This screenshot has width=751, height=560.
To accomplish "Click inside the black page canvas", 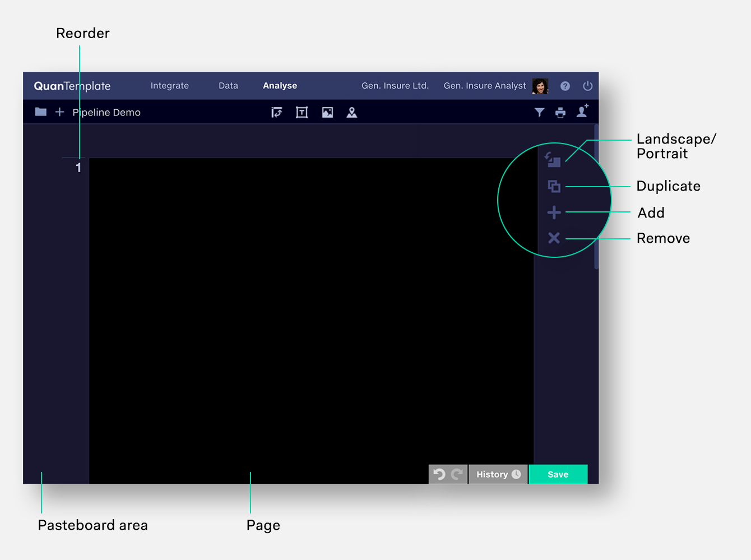I will click(x=311, y=321).
